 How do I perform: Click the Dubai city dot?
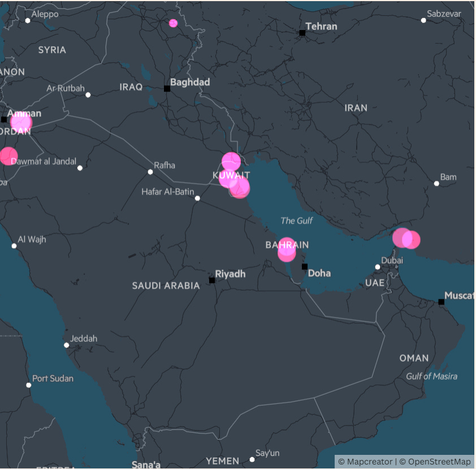(378, 267)
